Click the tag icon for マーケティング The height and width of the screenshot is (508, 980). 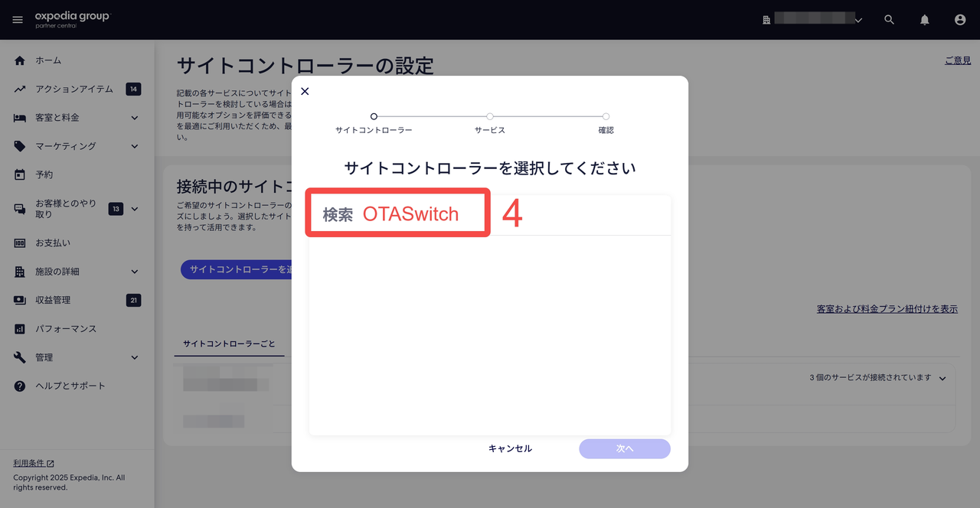pyautogui.click(x=20, y=146)
